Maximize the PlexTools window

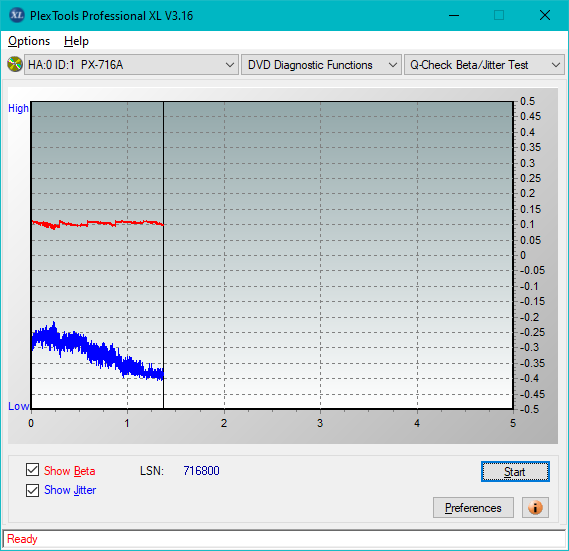tap(499, 15)
